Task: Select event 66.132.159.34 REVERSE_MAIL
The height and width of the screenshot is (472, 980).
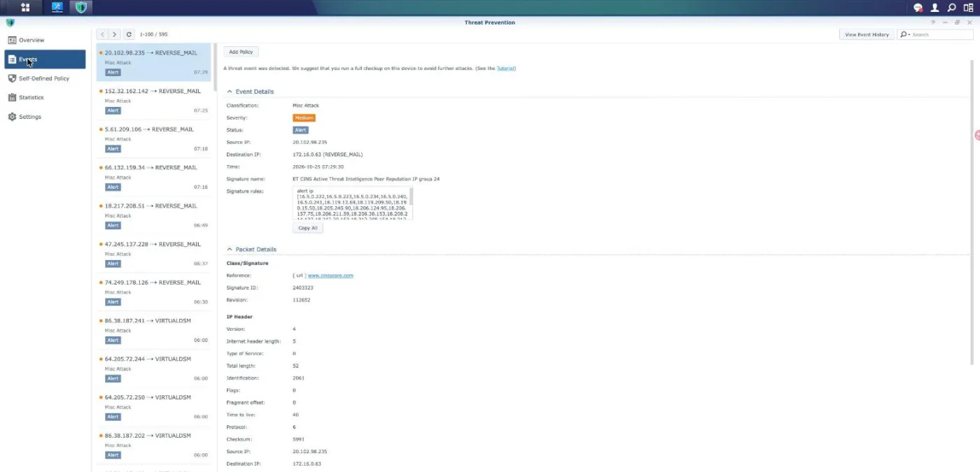Action: tap(153, 177)
